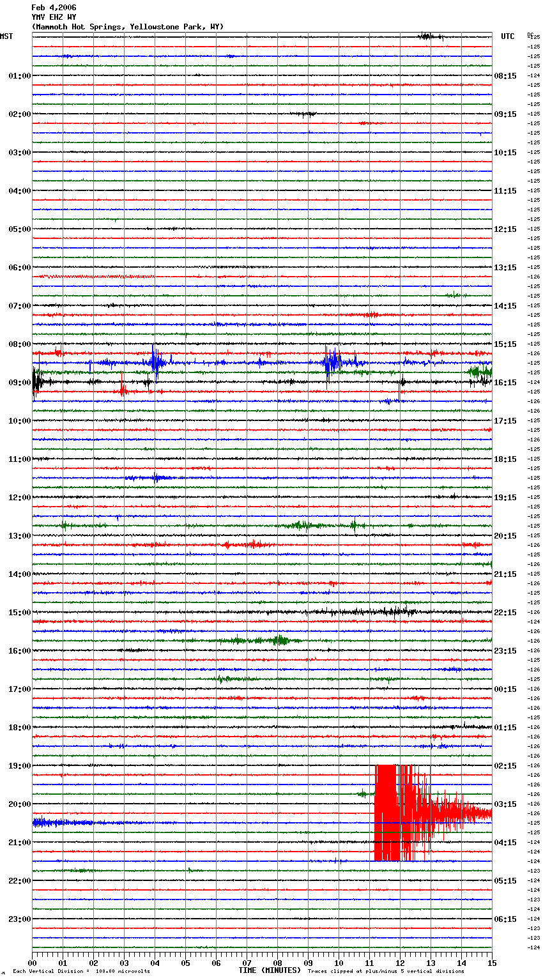Click the "09:00" MST hour label
This screenshot has width=543, height=980.
(19, 383)
